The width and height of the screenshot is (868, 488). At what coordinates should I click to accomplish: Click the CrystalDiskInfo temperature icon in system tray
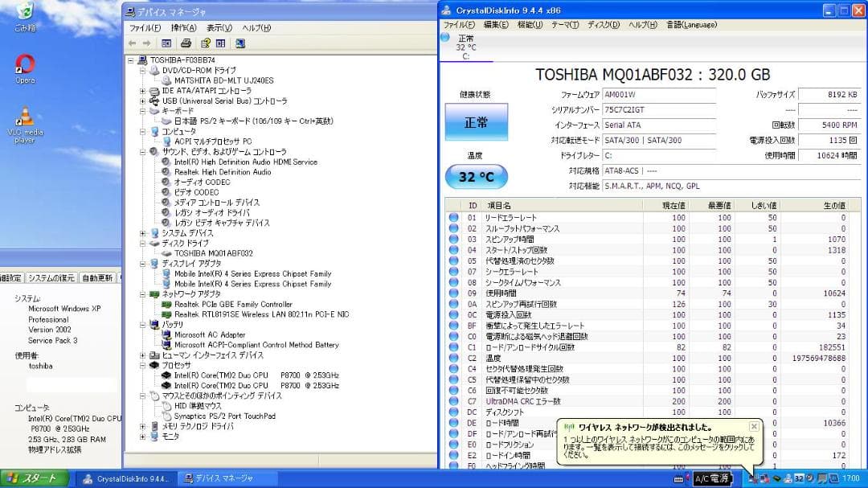800,479
